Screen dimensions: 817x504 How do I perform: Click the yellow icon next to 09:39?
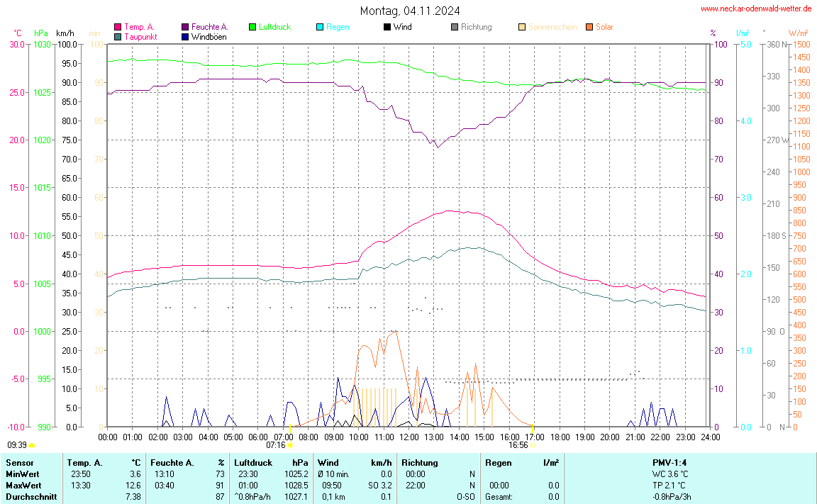point(32,445)
